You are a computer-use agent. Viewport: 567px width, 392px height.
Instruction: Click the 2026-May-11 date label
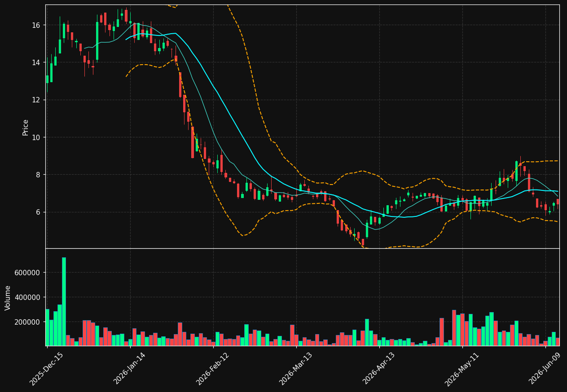click(462, 369)
